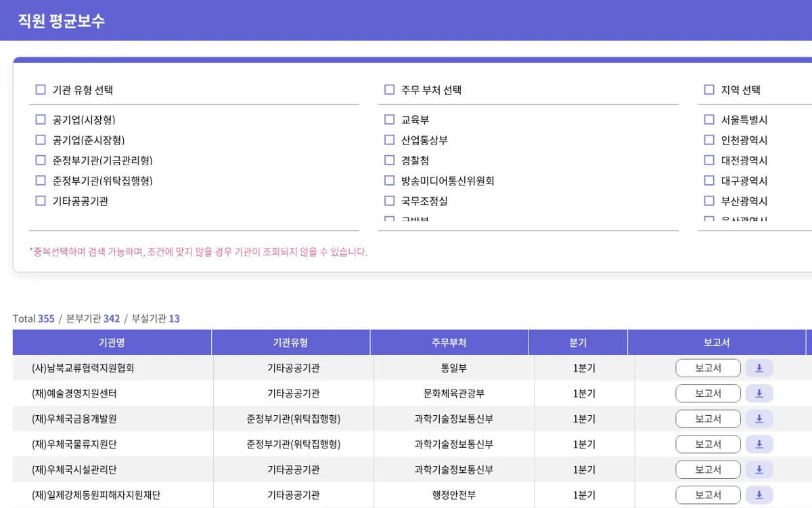Download report for (사)남북교류협력지원협회

759,368
